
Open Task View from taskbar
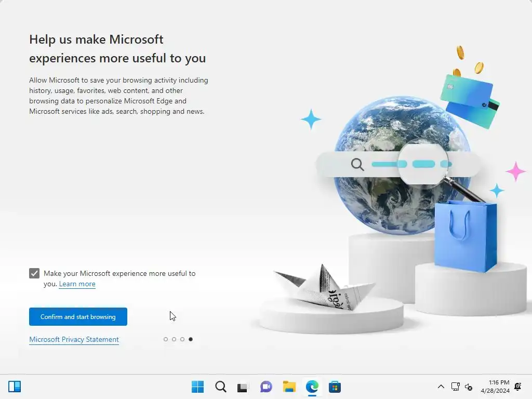tap(243, 387)
